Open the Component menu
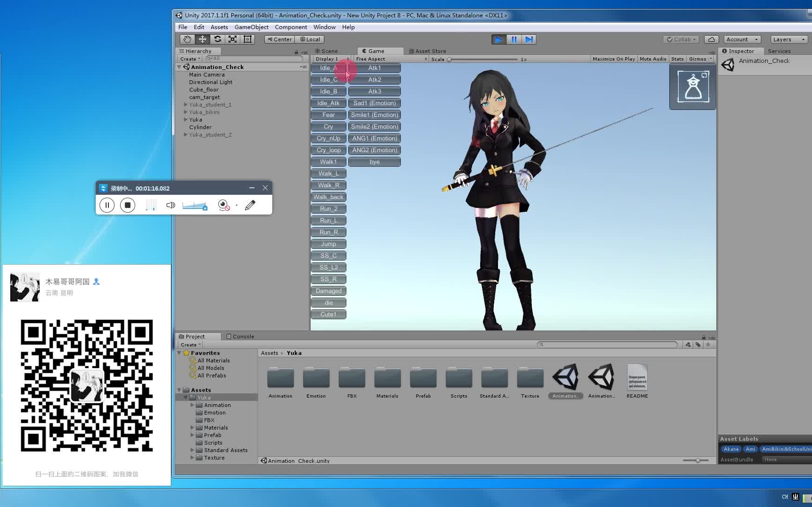This screenshot has height=507, width=812. point(291,27)
